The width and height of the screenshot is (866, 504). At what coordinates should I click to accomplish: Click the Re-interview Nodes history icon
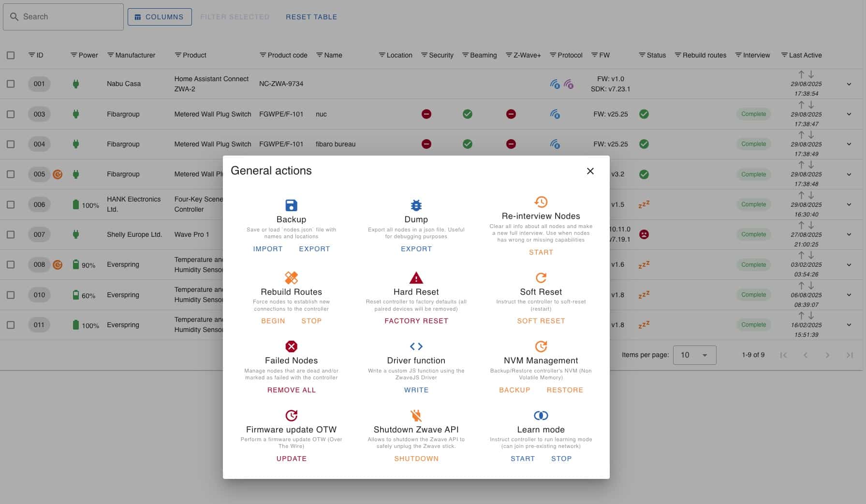(x=541, y=202)
